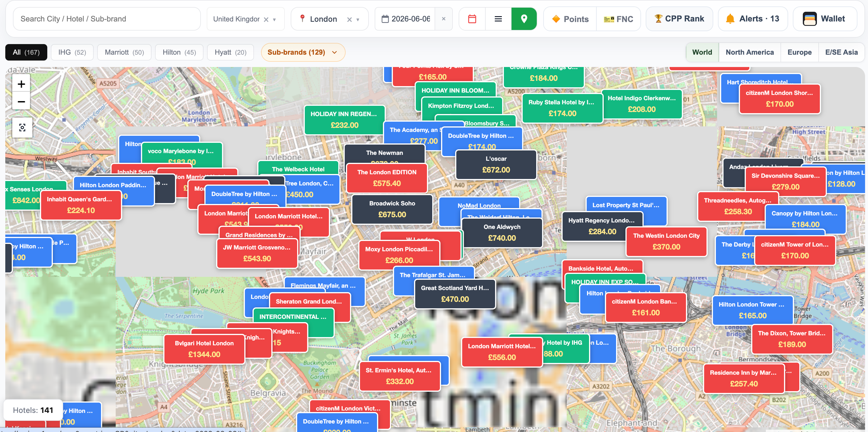This screenshot has width=868, height=432.
Task: Toggle Points pricing mode
Action: coord(570,19)
